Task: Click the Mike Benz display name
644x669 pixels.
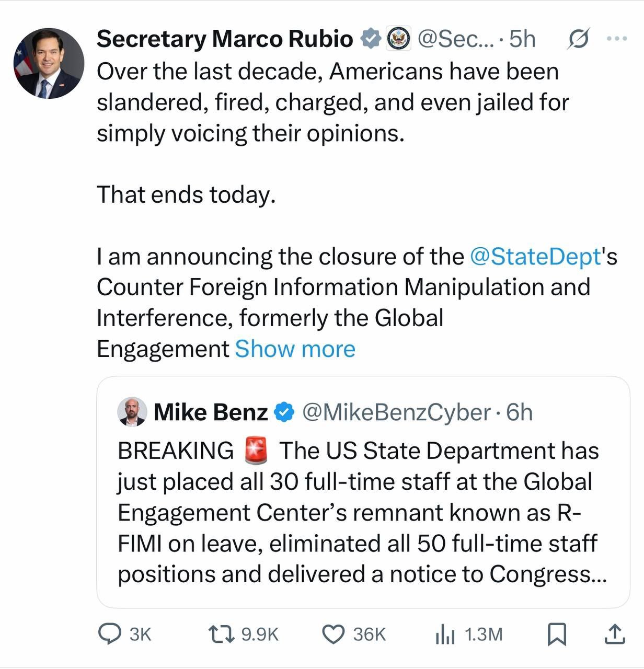Action: click(x=211, y=412)
